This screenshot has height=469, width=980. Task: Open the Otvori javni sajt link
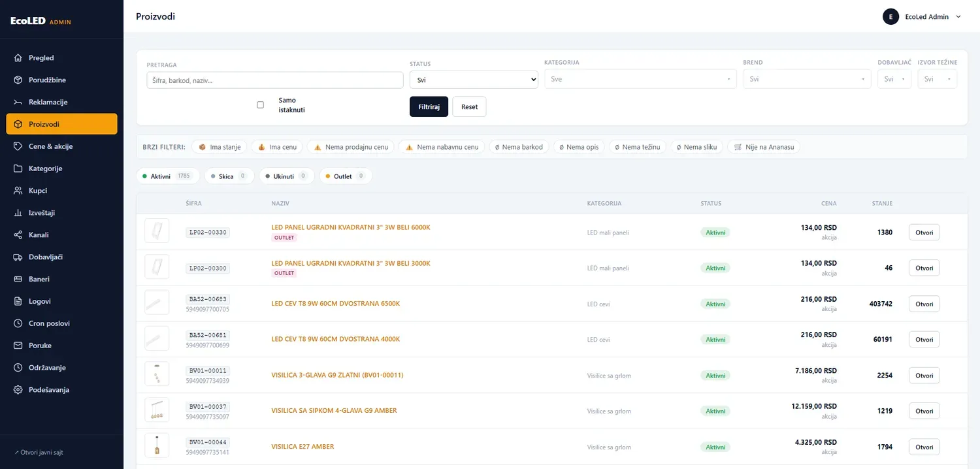(x=39, y=452)
